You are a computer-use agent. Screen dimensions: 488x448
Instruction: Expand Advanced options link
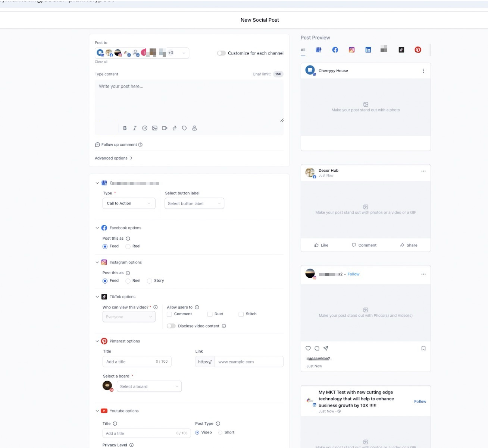tap(114, 158)
